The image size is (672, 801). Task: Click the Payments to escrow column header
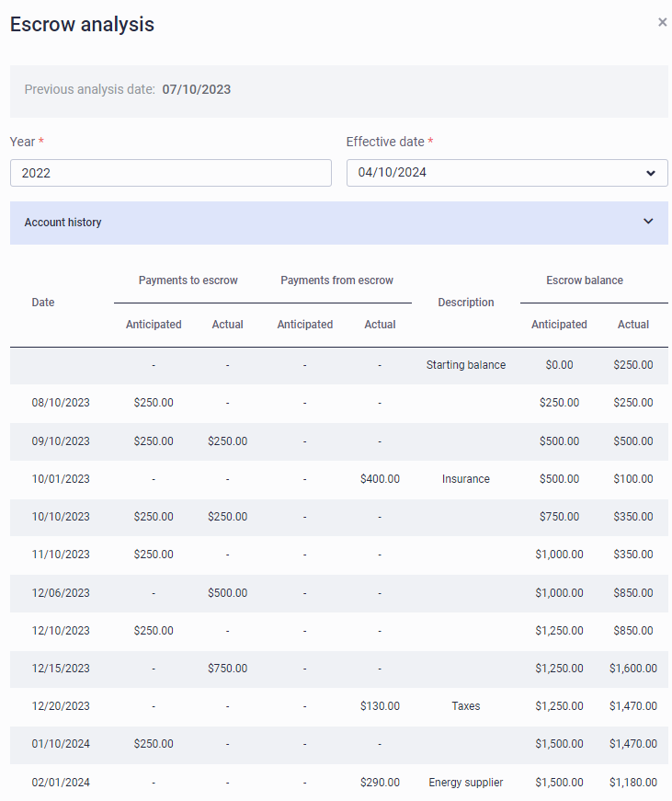pos(188,280)
